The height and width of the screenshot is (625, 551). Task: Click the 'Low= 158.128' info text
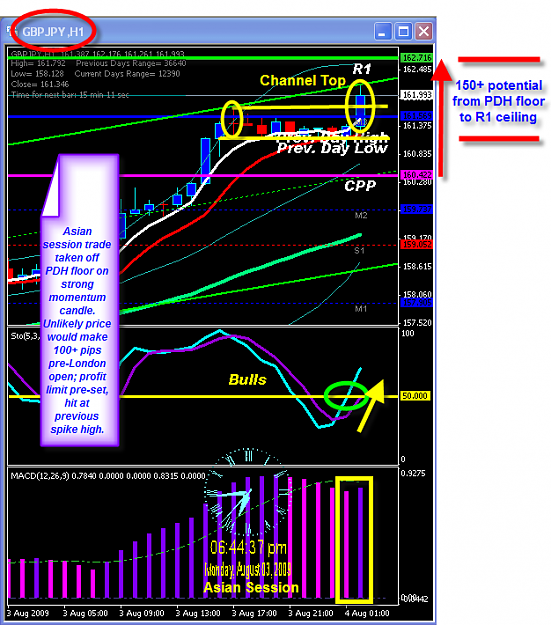37,74
